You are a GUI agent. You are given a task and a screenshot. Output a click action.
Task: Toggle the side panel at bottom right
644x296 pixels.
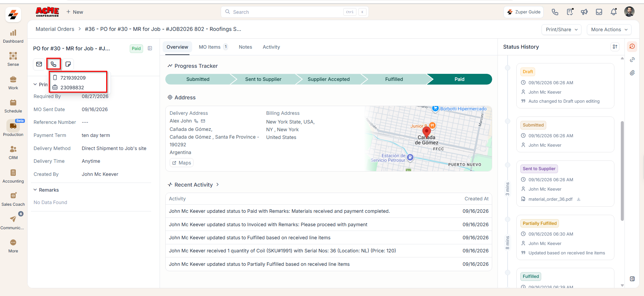click(632, 279)
